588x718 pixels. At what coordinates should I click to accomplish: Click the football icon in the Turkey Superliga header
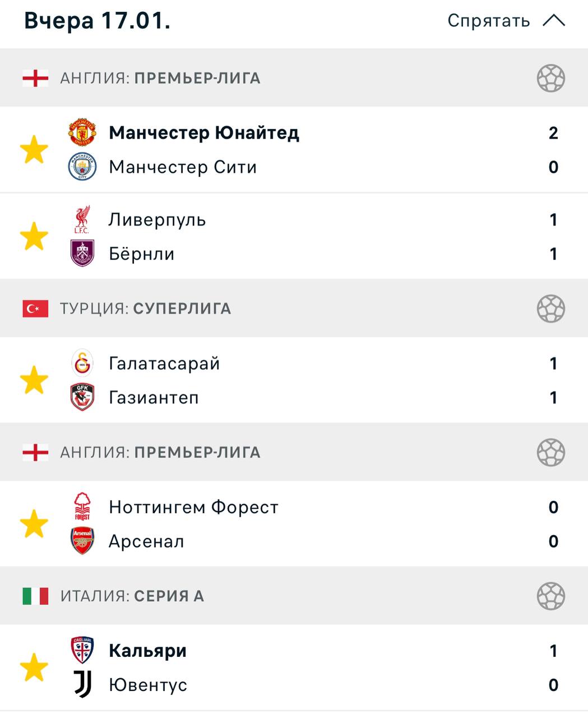[550, 309]
